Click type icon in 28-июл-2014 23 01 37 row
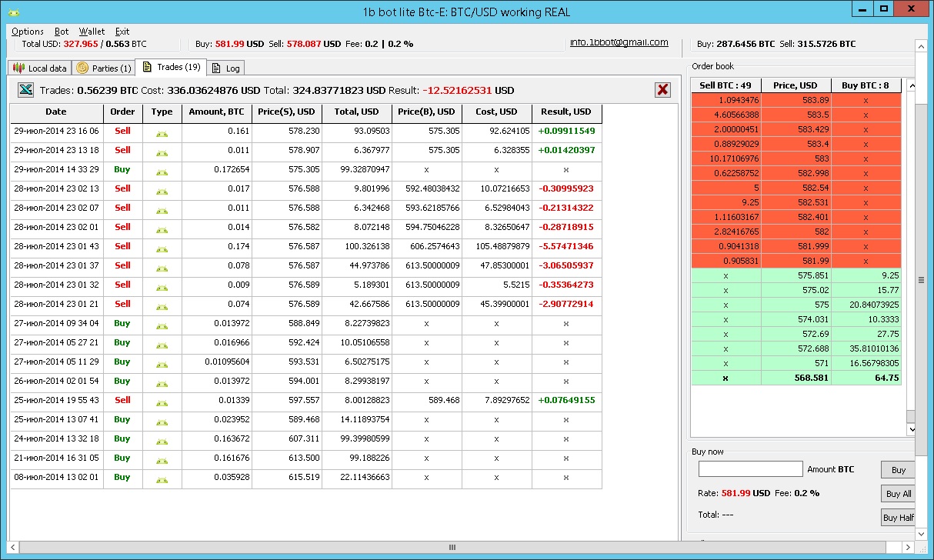 (162, 268)
